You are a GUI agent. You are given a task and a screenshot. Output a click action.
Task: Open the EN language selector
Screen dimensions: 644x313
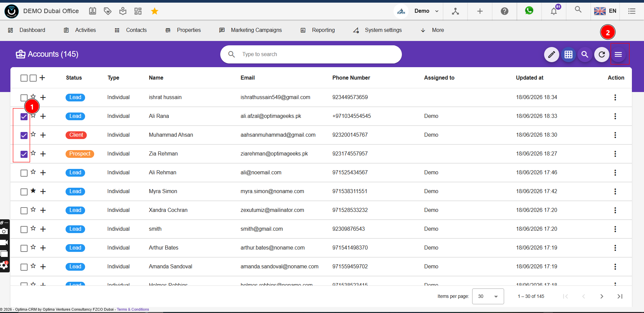pyautogui.click(x=605, y=11)
